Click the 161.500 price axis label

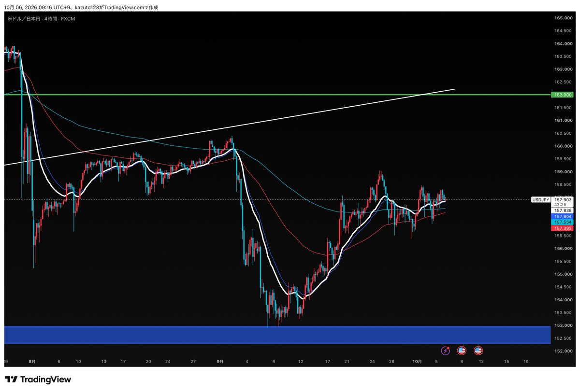coord(563,108)
